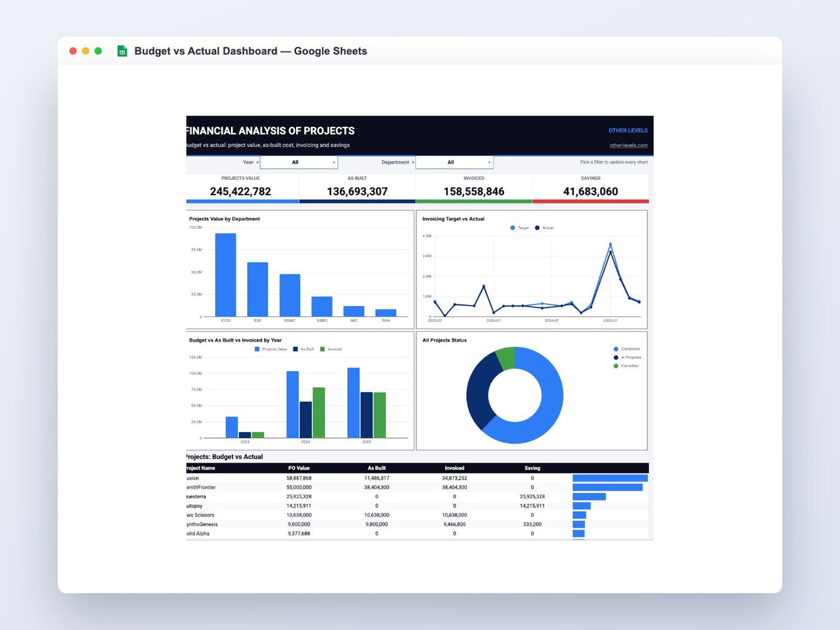This screenshot has height=630, width=840.
Task: Click the Saving column header
Action: (x=532, y=468)
